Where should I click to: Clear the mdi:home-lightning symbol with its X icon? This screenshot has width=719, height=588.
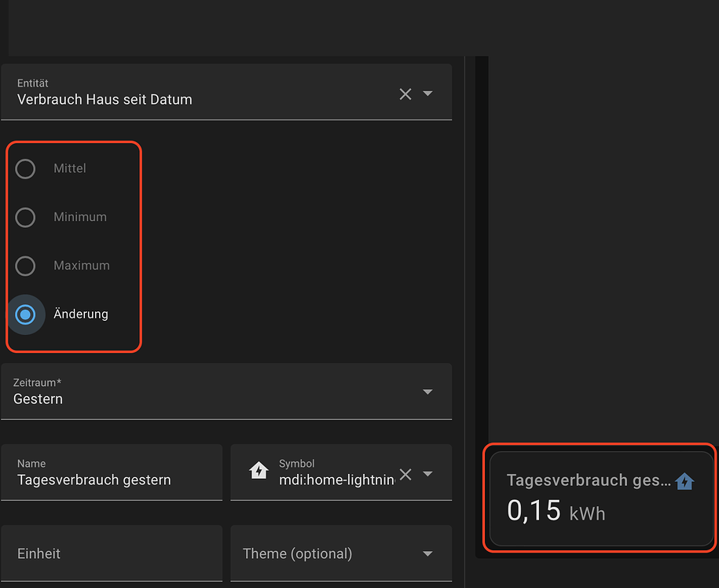(x=405, y=474)
